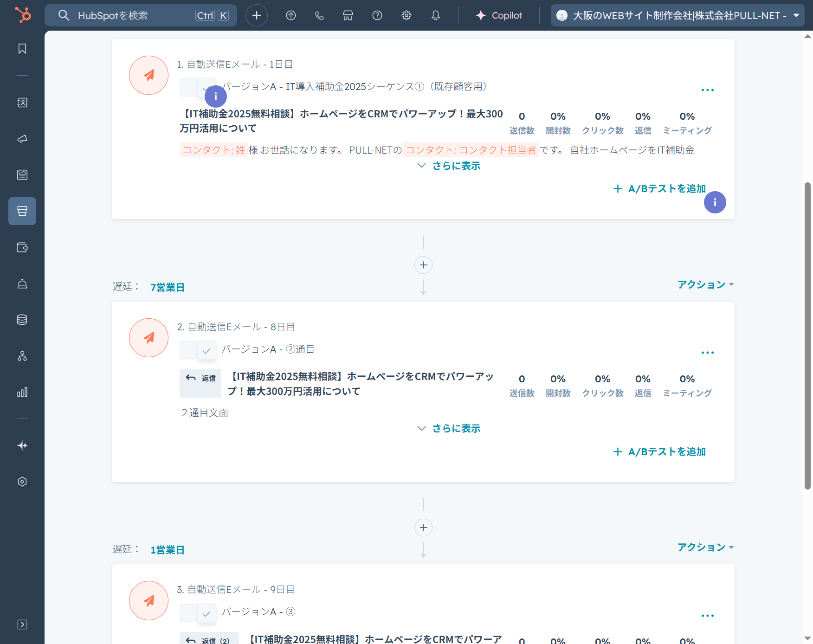Image resolution: width=813 pixels, height=644 pixels.
Task: Click the コンタクト: コンタクト担当者 token
Action: click(x=471, y=150)
